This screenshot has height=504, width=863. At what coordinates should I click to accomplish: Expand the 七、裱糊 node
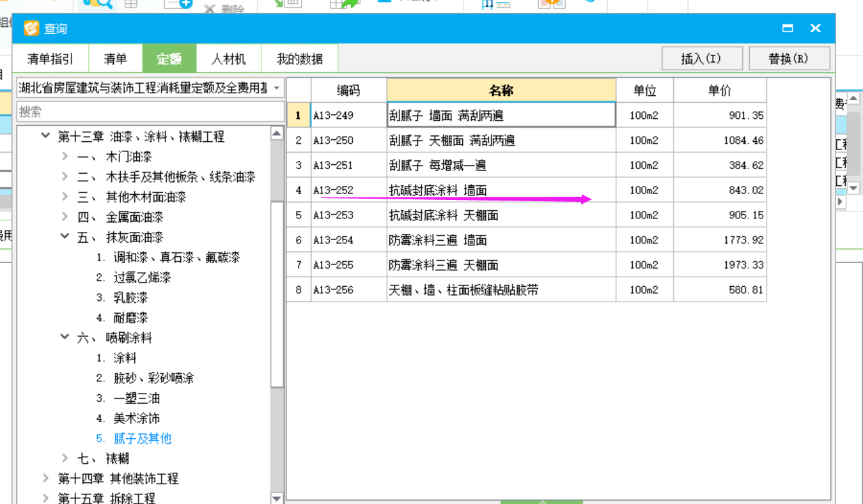(x=65, y=458)
